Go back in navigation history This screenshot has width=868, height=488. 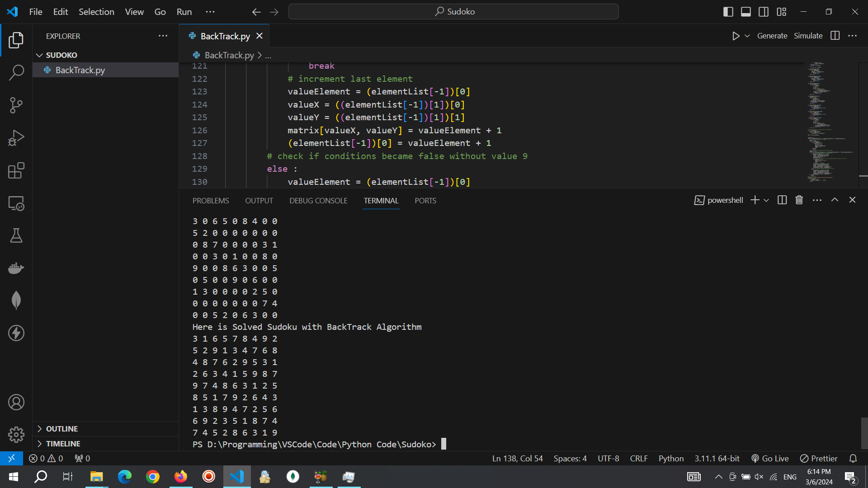click(256, 12)
